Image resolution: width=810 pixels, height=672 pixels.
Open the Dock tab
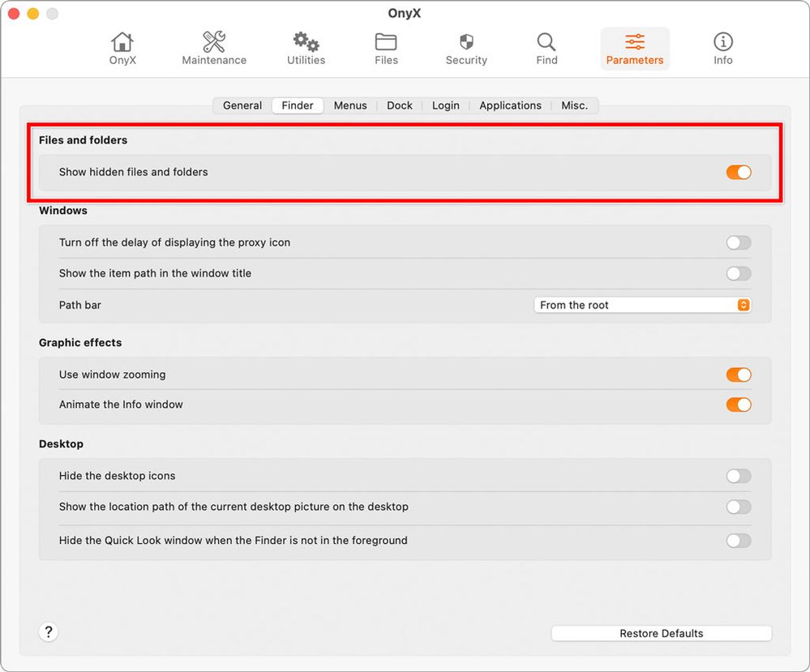[x=399, y=105]
